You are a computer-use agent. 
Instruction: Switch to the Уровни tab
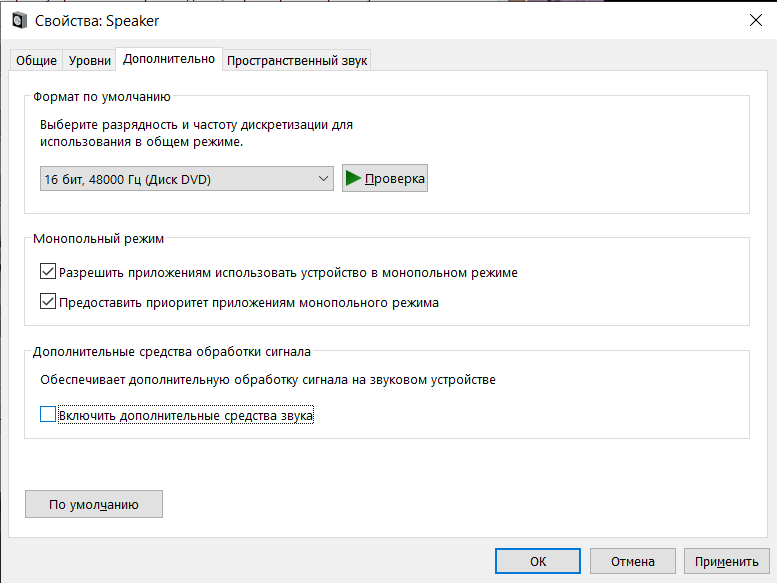[90, 60]
